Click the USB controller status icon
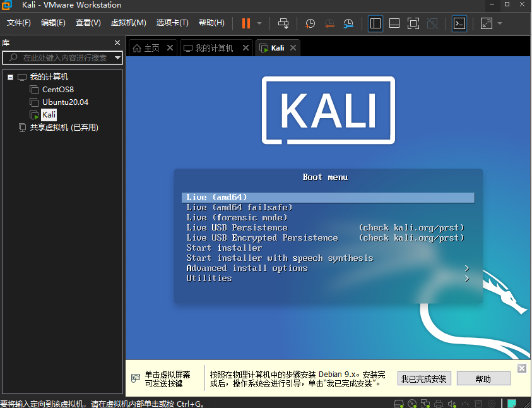Screen dimensions: 532x408 point(465,404)
